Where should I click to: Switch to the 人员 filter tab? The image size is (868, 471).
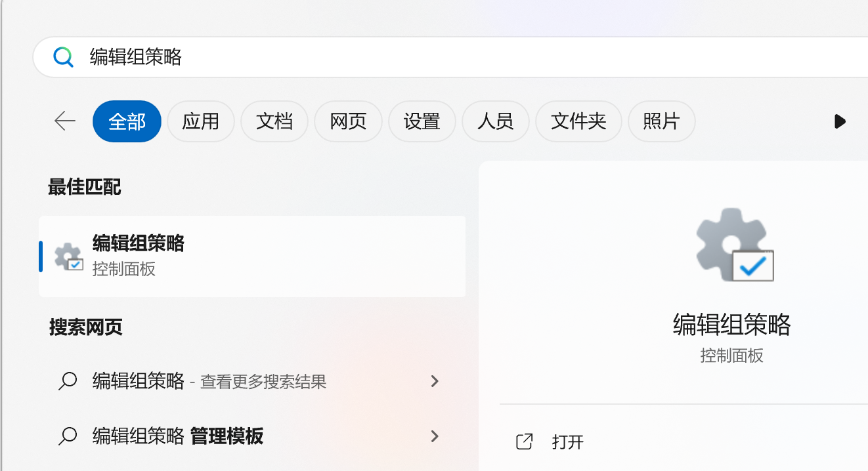495,121
